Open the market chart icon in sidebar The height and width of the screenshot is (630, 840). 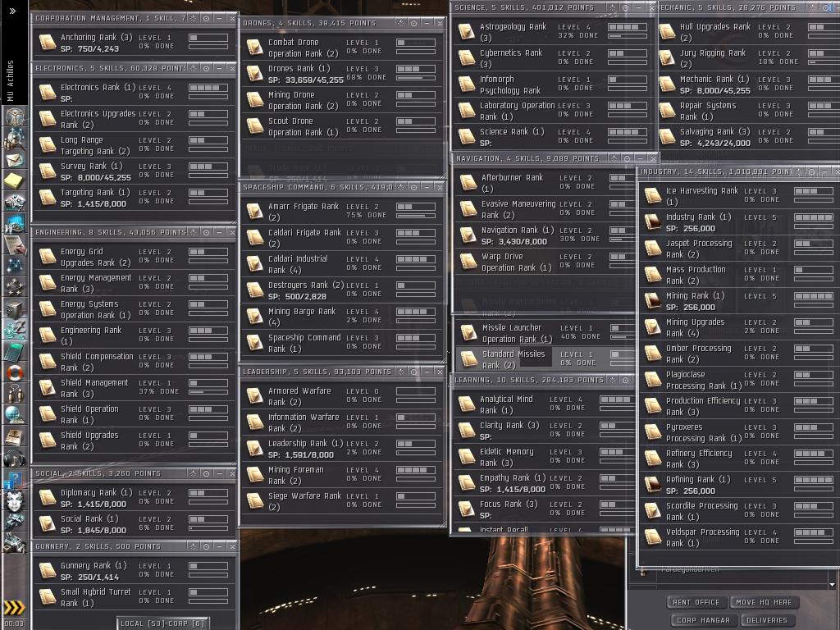pos(15,223)
